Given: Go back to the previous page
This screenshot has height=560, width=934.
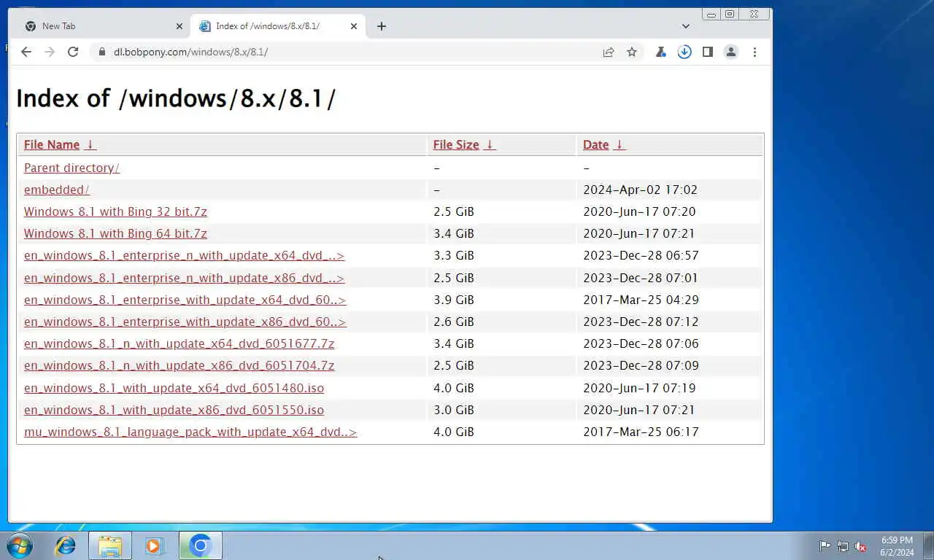Looking at the screenshot, I should point(26,52).
